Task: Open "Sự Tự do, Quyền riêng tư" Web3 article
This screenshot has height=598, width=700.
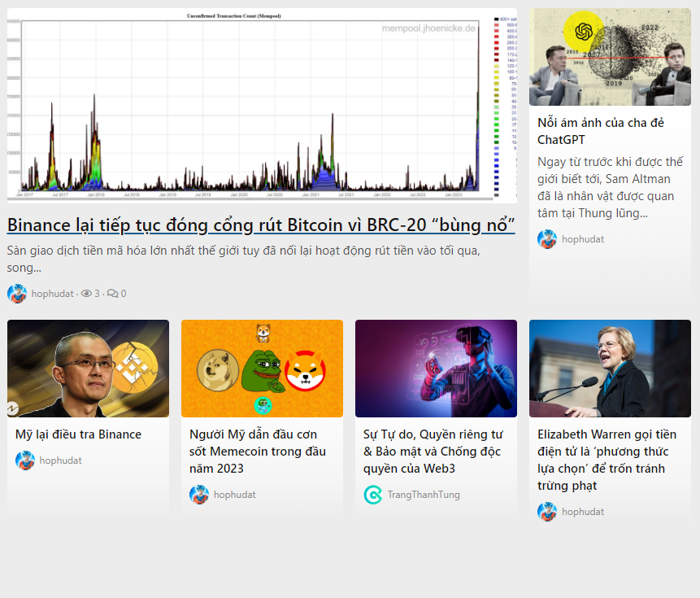Action: tap(433, 451)
